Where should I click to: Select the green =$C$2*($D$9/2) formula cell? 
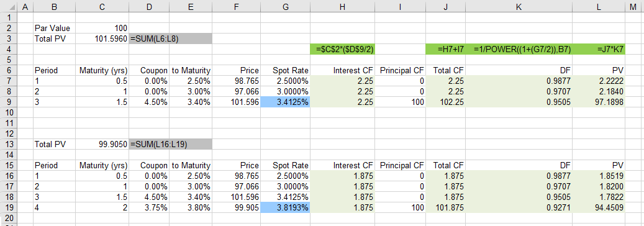pyautogui.click(x=343, y=49)
